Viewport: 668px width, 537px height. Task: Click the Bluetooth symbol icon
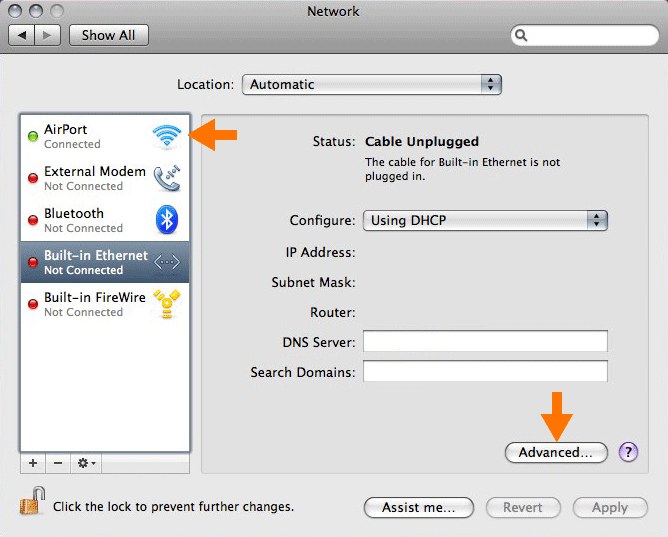coord(167,220)
